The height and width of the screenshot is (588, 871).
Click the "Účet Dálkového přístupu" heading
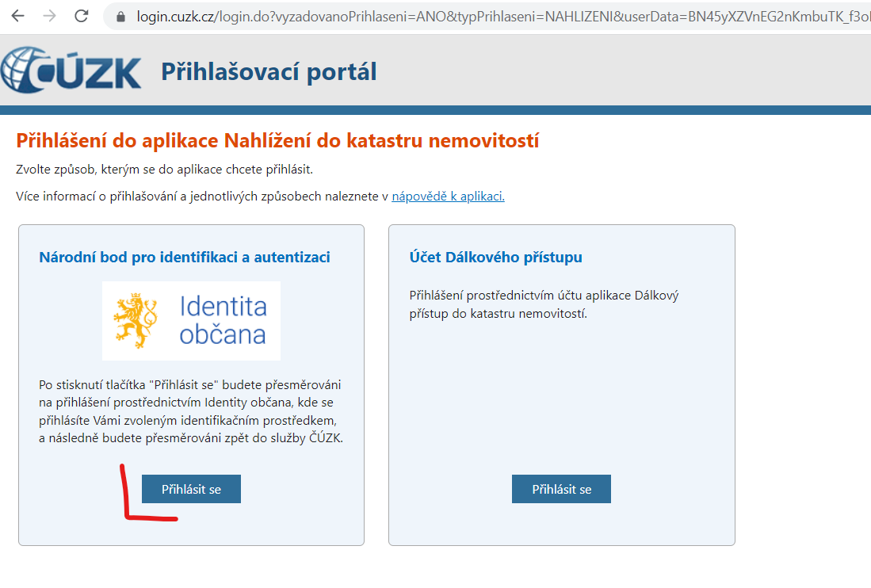coord(495,257)
